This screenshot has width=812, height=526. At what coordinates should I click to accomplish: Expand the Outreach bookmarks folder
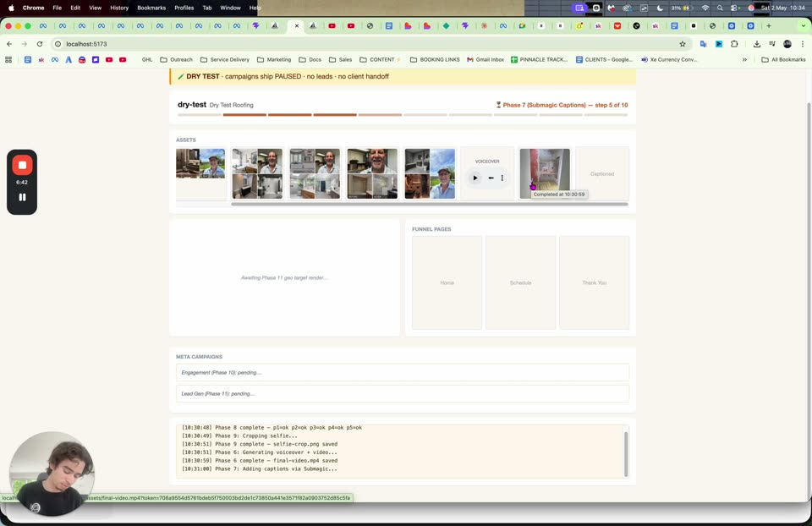pyautogui.click(x=176, y=59)
